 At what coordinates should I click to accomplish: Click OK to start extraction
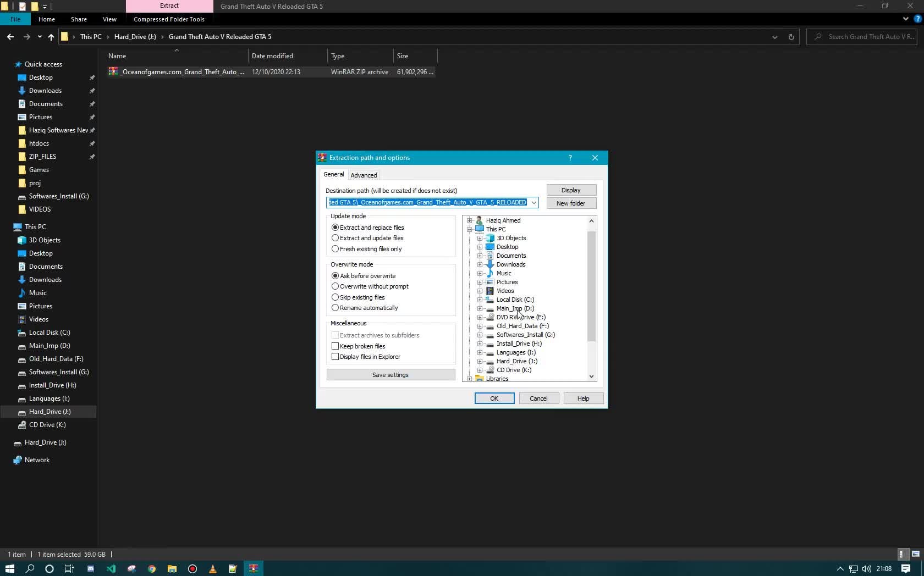coord(494,398)
